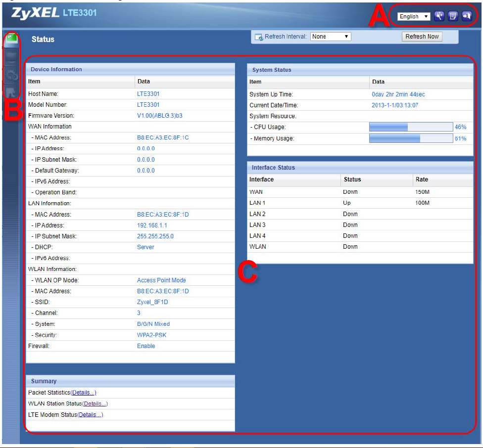
Task: Click the DHCP value Server
Action: pos(145,247)
